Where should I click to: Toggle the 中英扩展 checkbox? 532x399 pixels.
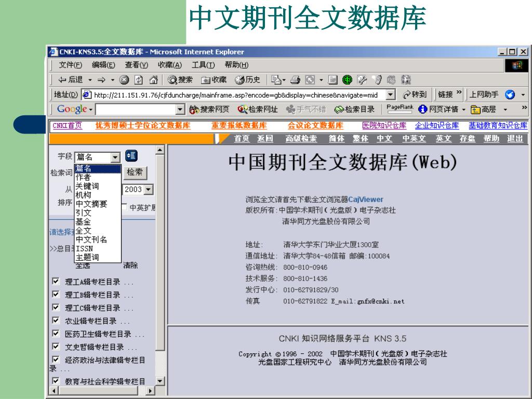(x=125, y=207)
